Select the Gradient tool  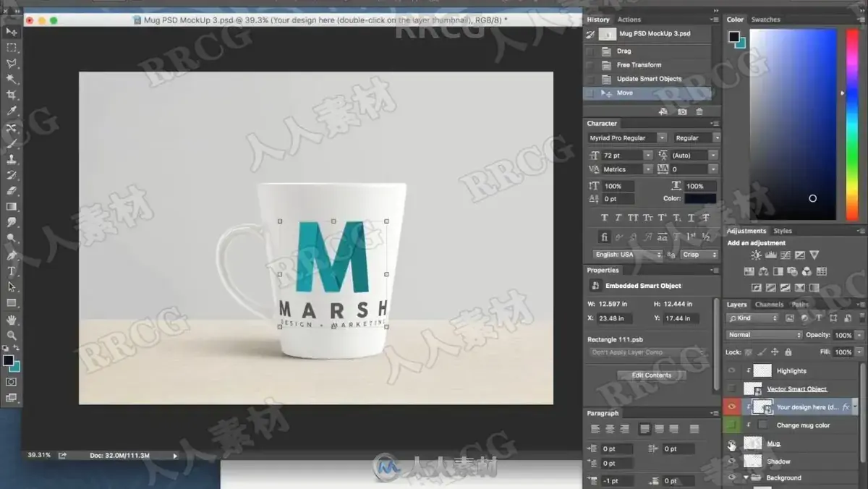[x=12, y=207]
